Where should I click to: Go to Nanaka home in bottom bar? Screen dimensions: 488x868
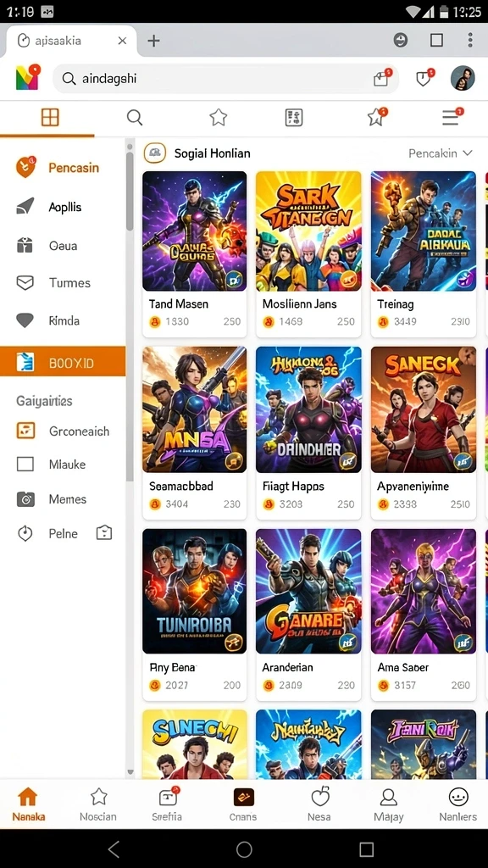click(28, 804)
